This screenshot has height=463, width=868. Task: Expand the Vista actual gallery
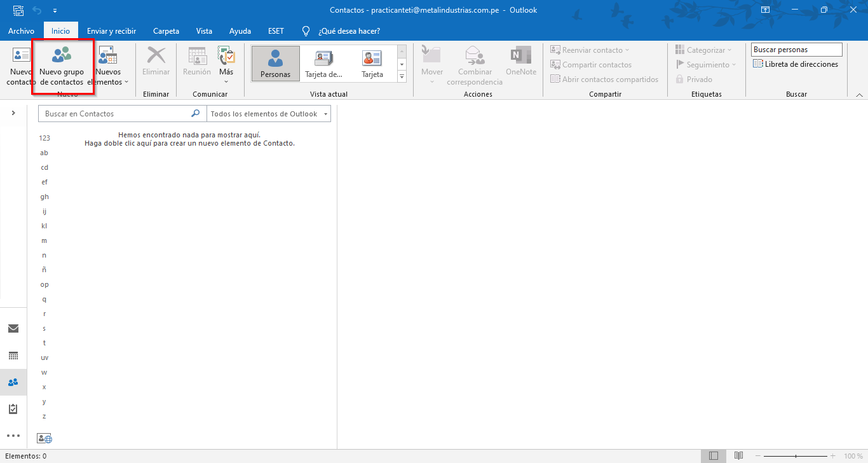[402, 76]
